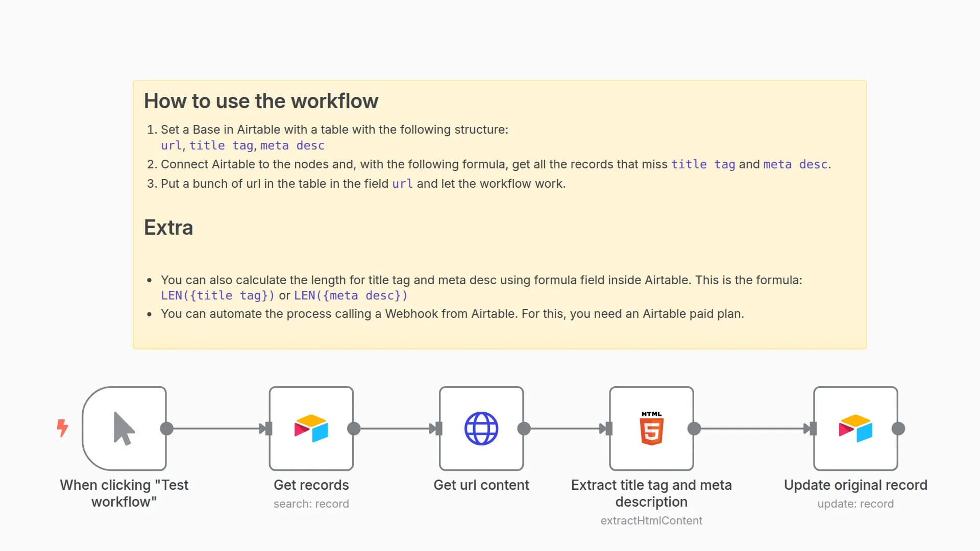Click the "Get records" node label
980x551 pixels.
point(311,485)
